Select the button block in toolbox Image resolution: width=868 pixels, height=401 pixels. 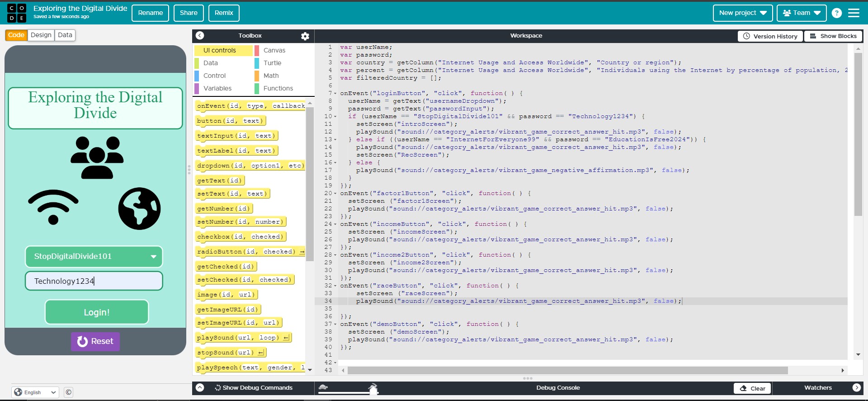pos(231,121)
